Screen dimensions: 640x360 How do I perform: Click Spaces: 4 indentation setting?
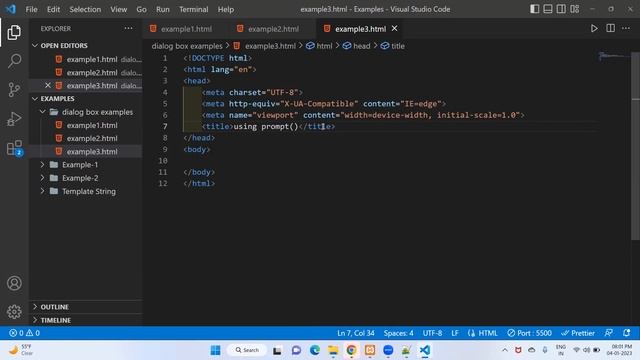click(x=398, y=333)
